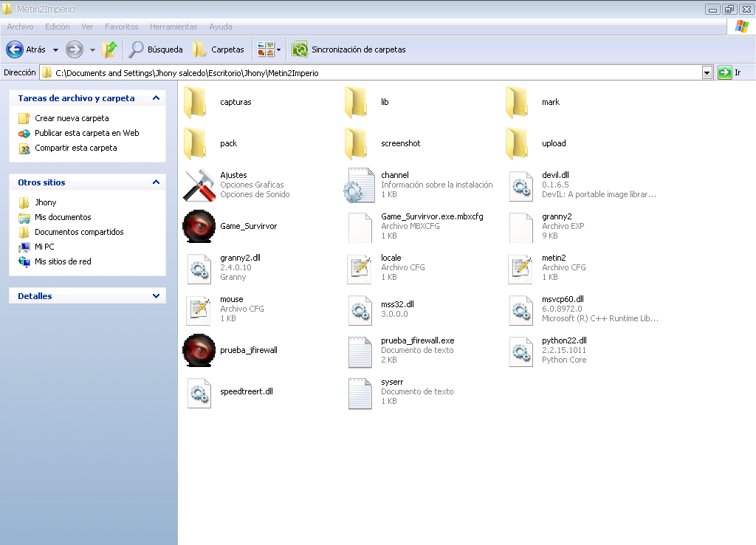The height and width of the screenshot is (545, 756).
Task: Select the mark folder icon
Action: [518, 102]
